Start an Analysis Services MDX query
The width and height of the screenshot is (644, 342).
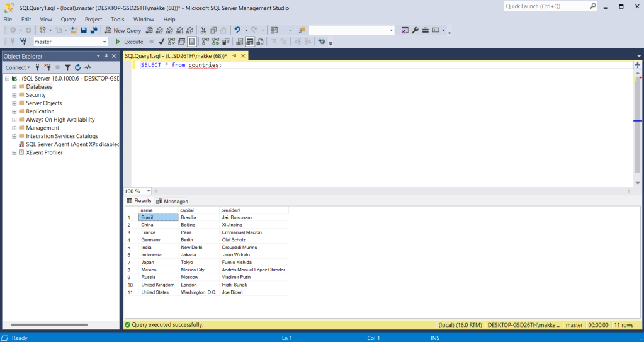(159, 30)
